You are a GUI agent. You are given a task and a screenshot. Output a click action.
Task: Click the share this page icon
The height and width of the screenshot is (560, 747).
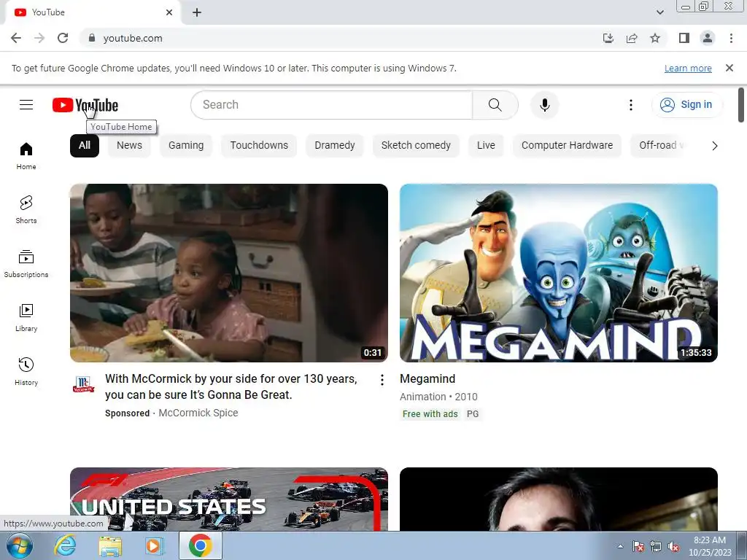[632, 38]
